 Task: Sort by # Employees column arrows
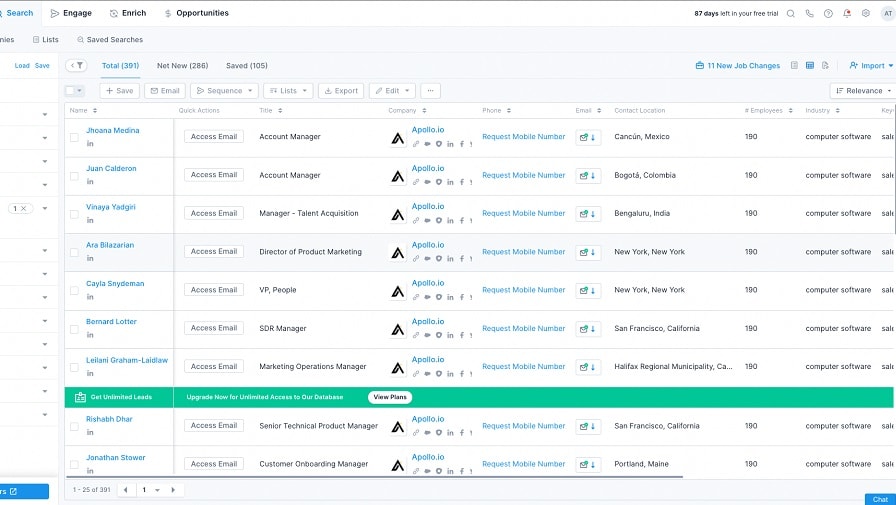click(x=790, y=111)
